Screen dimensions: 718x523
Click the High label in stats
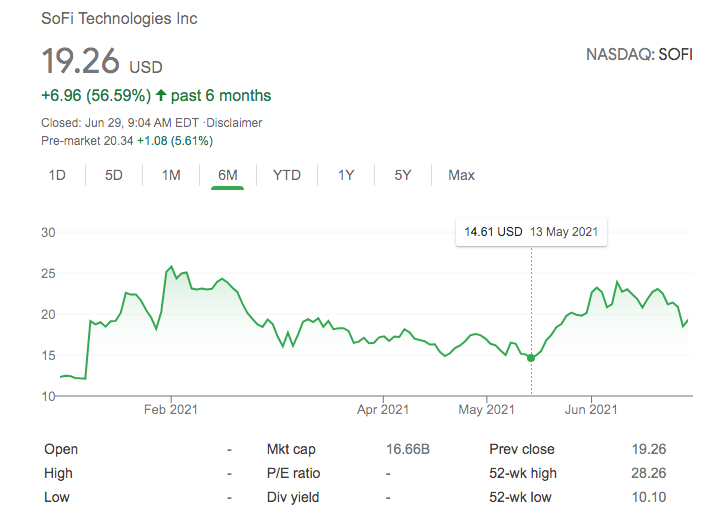tap(58, 473)
